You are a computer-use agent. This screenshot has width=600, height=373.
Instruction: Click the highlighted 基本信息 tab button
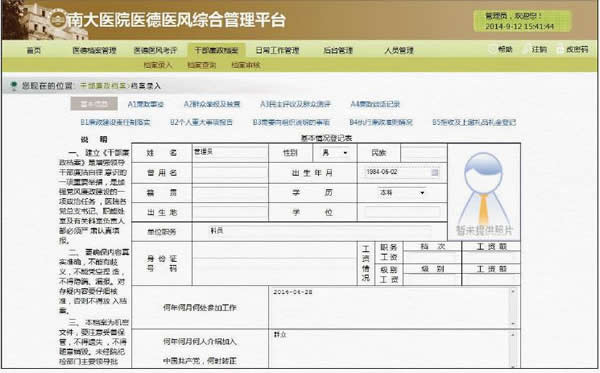(94, 104)
